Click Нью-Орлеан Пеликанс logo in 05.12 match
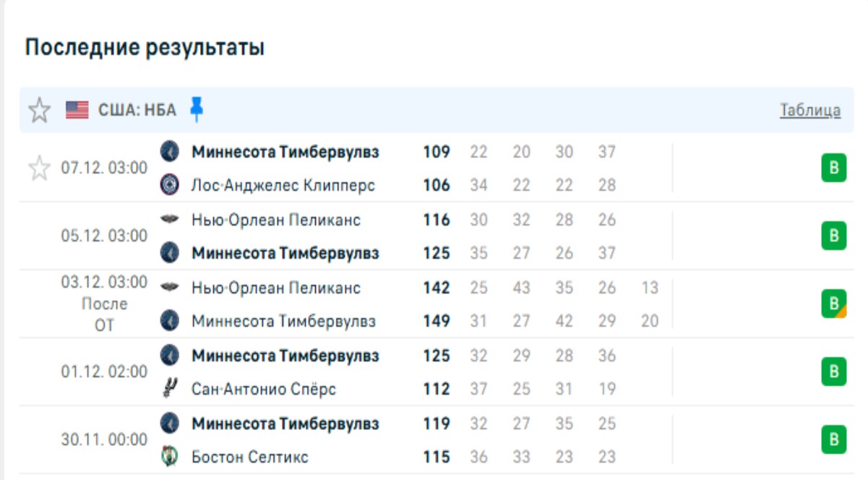This screenshot has width=868, height=480. pyautogui.click(x=169, y=220)
